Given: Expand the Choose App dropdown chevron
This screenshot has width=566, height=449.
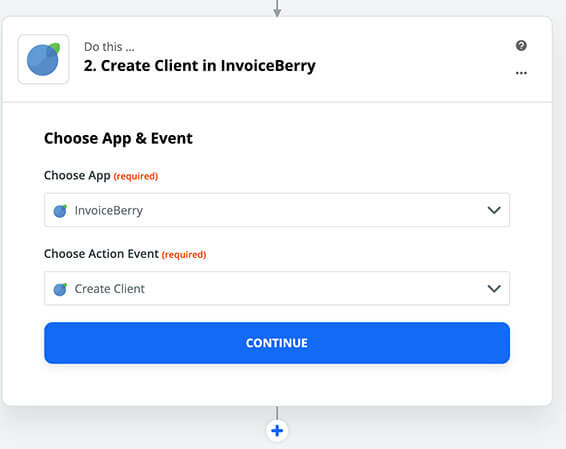Looking at the screenshot, I should 494,210.
